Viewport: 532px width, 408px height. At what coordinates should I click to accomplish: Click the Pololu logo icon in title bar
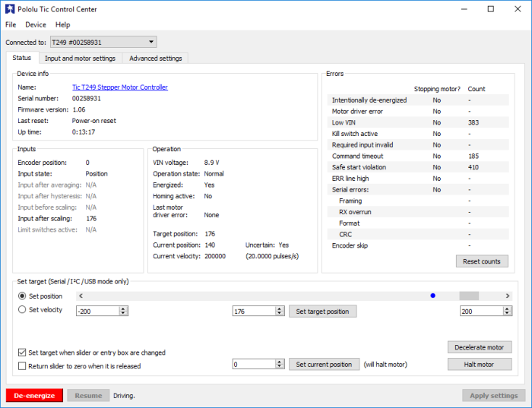click(10, 9)
